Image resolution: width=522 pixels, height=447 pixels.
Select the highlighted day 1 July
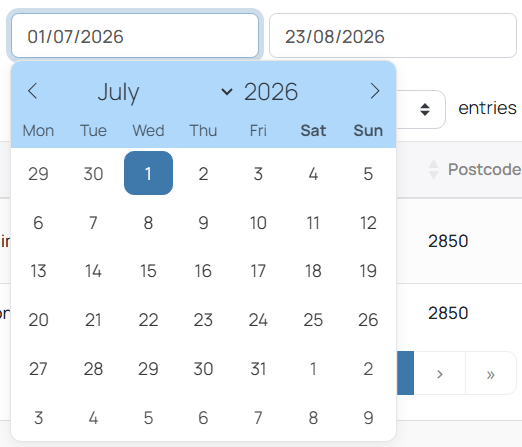[148, 173]
